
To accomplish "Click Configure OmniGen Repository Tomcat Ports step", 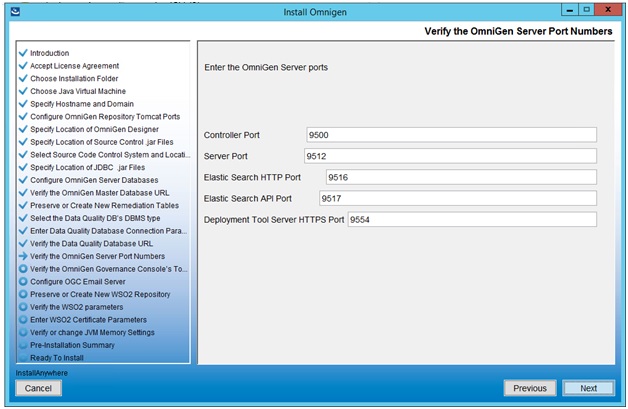I will 105,117.
